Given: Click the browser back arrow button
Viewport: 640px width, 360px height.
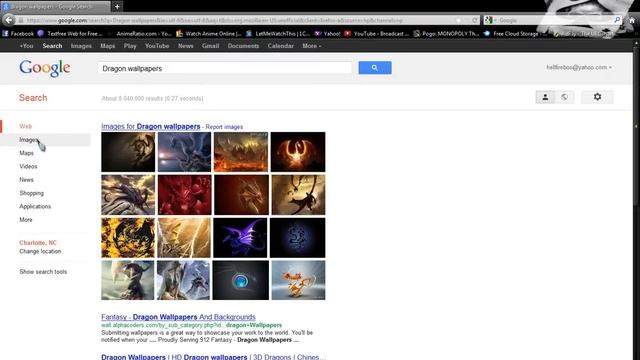Looking at the screenshot, I should 9,20.
